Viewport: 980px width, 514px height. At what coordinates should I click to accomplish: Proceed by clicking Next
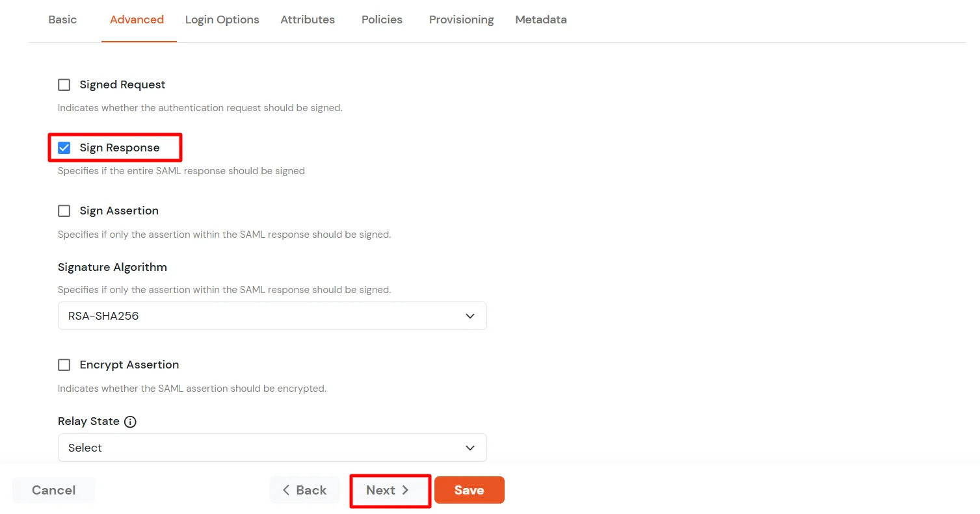[x=389, y=490]
